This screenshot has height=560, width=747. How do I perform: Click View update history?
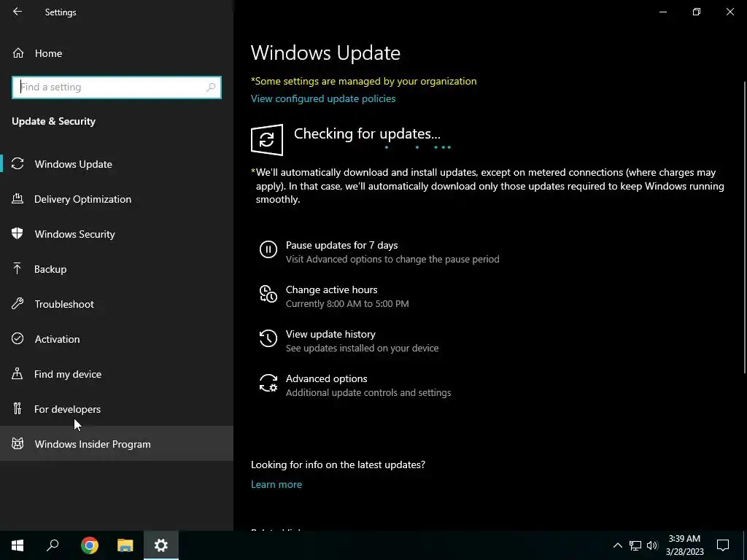tap(330, 334)
